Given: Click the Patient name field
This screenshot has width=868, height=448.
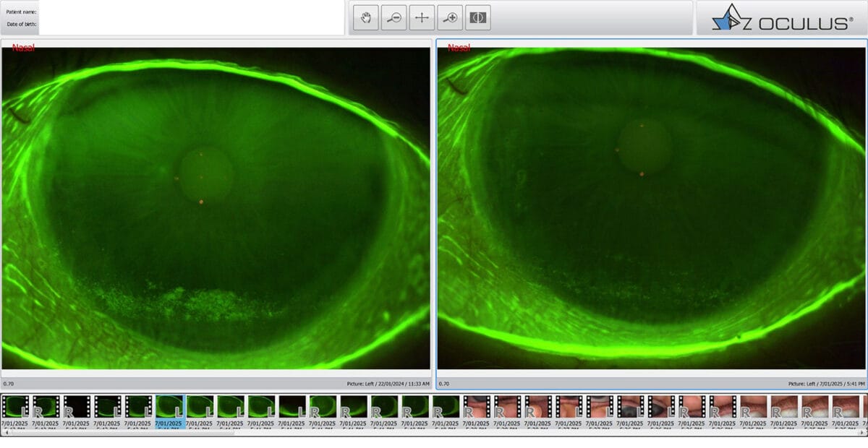Looking at the screenshot, I should coord(191,11).
